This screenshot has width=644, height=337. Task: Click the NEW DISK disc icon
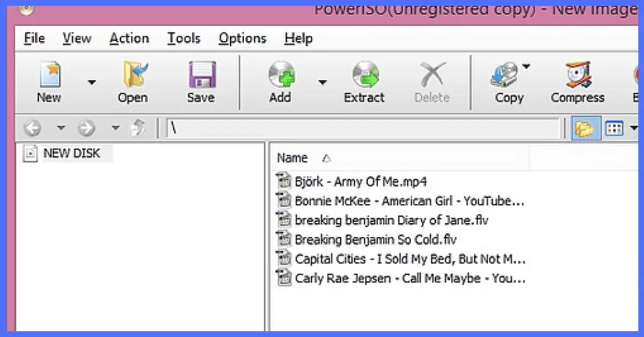pyautogui.click(x=31, y=153)
